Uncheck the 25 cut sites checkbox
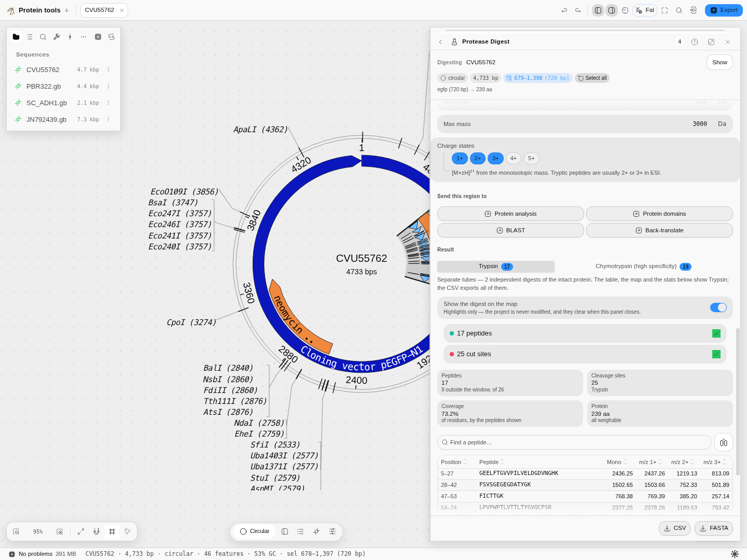Image resolution: width=747 pixels, height=560 pixels. click(716, 354)
